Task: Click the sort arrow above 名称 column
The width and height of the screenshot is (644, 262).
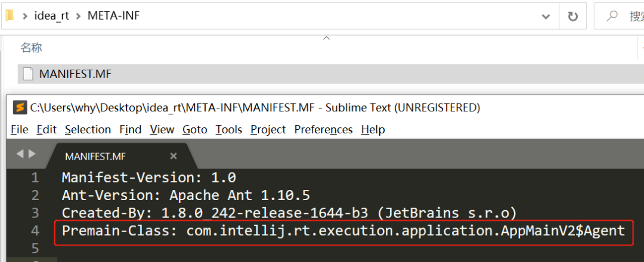Action: tap(327, 38)
